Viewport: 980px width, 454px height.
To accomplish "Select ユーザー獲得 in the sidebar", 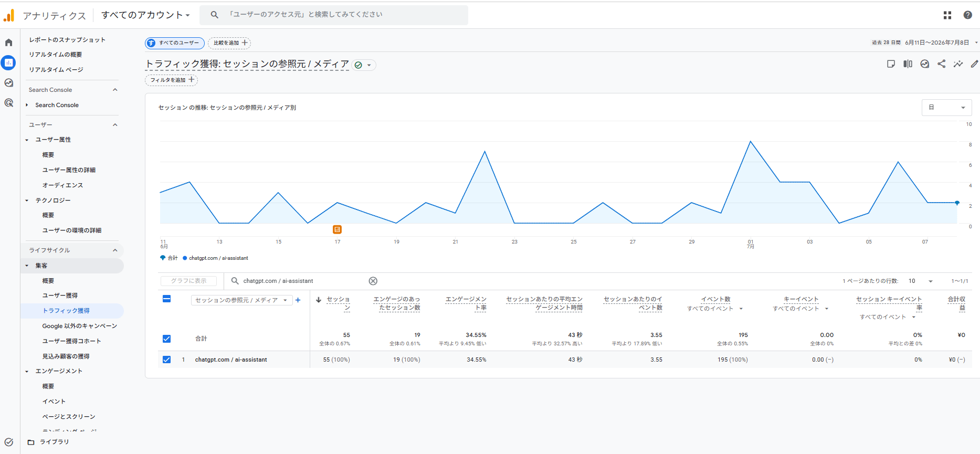I will click(60, 295).
